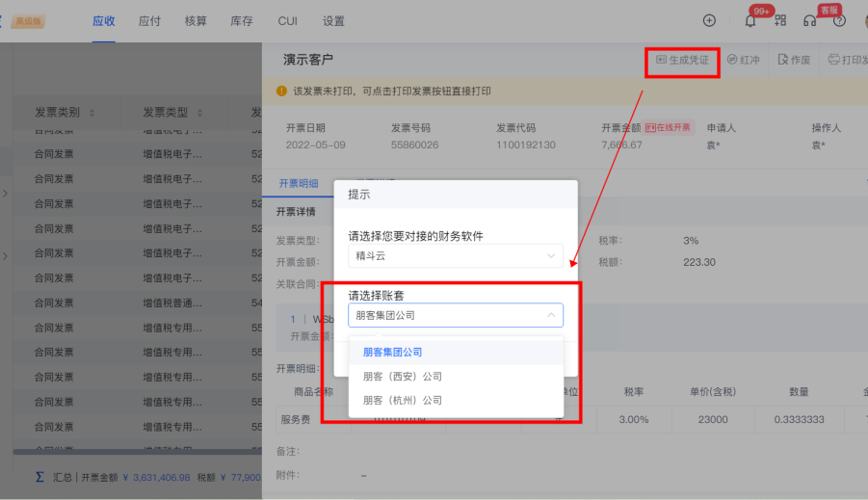This screenshot has width=868, height=500.
Task: Select 朋客（杭州）公司 option
Action: coord(456,401)
